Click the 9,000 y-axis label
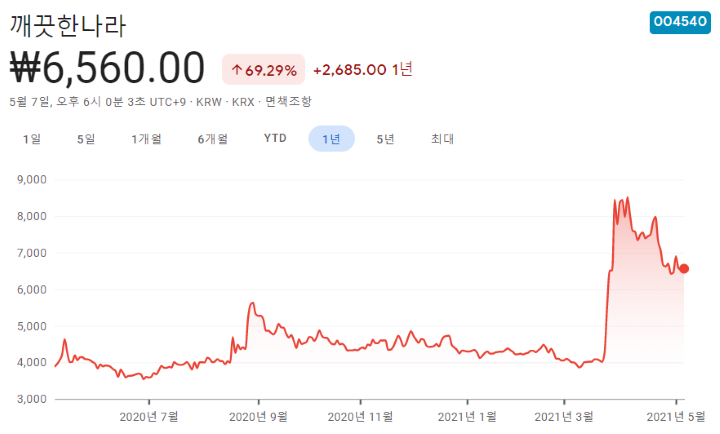 [32, 180]
